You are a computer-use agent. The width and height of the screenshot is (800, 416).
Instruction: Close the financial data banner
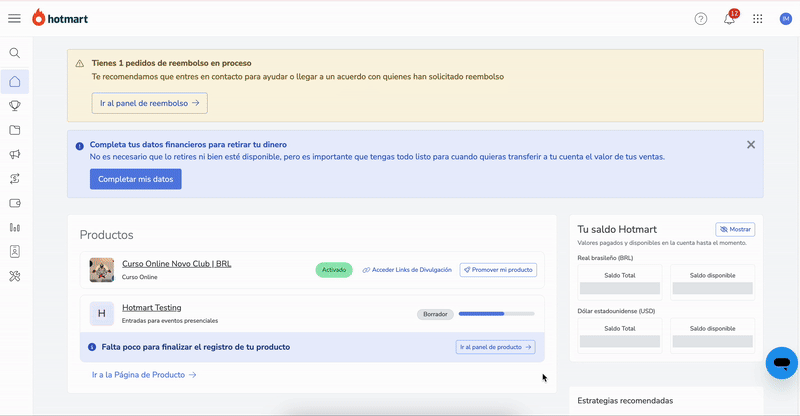(751, 145)
